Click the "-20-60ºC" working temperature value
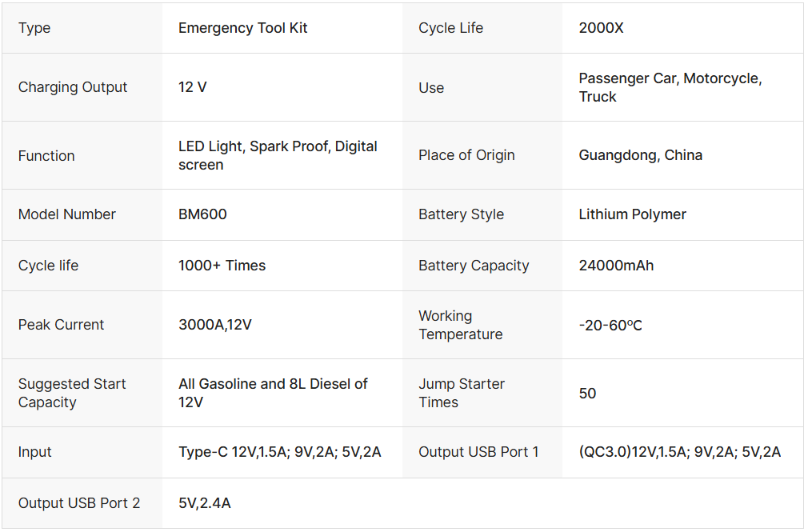 (610, 325)
